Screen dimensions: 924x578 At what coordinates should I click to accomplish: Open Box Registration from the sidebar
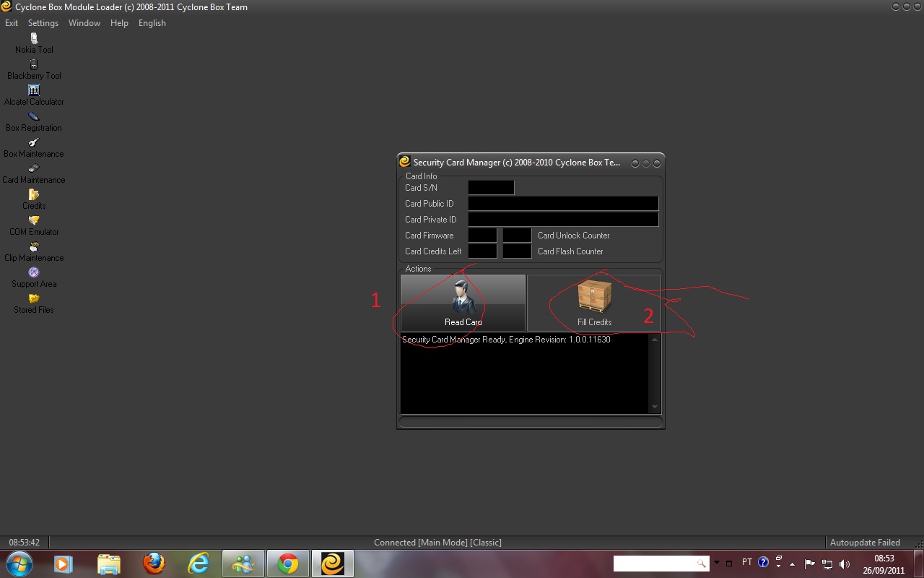click(x=34, y=121)
